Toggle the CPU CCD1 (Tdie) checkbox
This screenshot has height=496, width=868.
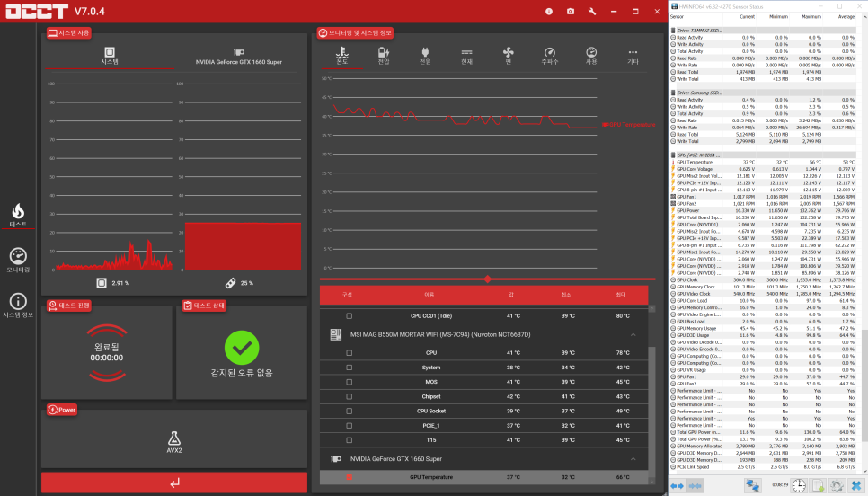[349, 316]
